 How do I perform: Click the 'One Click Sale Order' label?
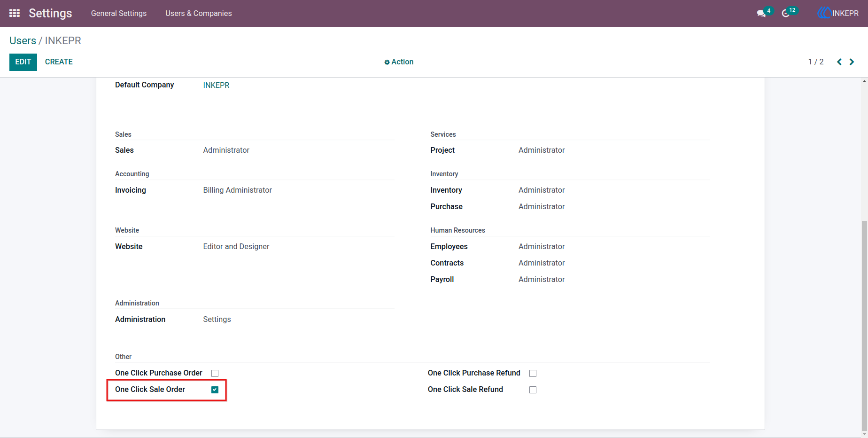(x=150, y=390)
